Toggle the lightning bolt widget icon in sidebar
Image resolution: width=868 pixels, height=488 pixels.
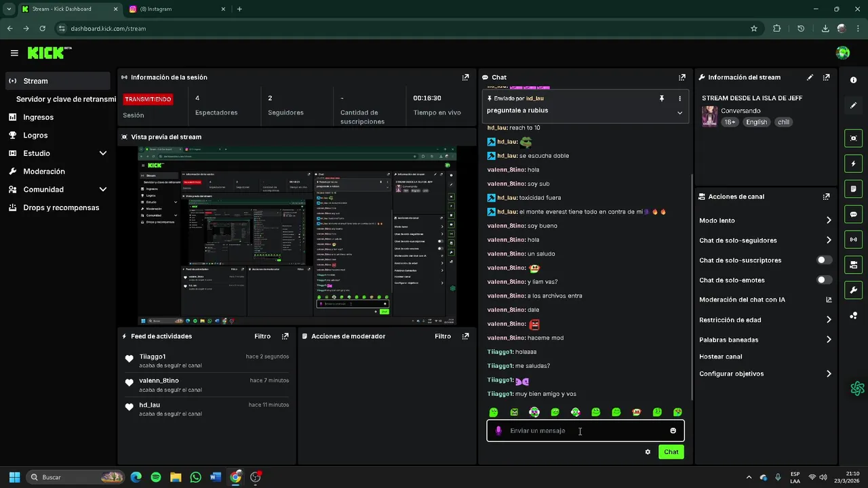[x=853, y=163]
